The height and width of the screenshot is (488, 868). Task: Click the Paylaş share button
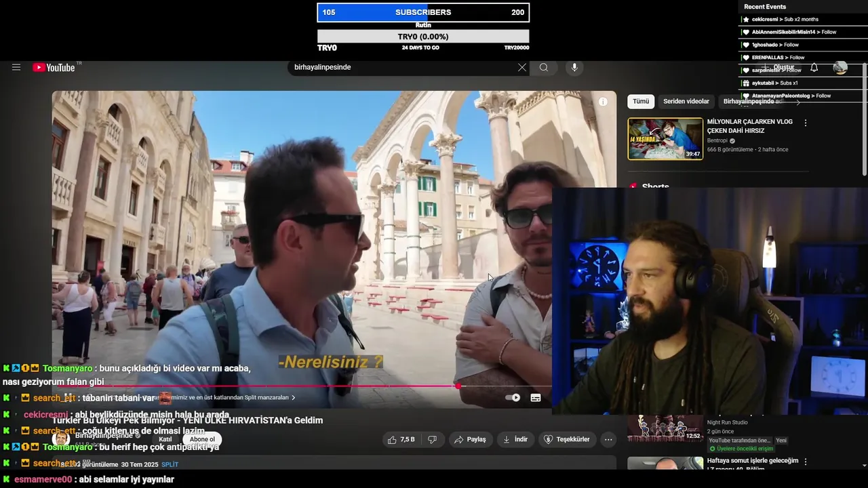(470, 439)
